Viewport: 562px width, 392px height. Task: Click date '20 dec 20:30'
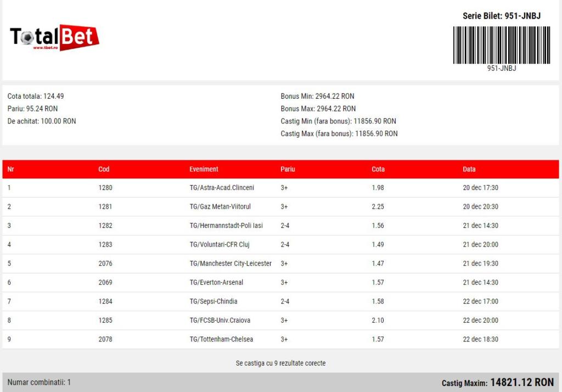click(x=480, y=206)
